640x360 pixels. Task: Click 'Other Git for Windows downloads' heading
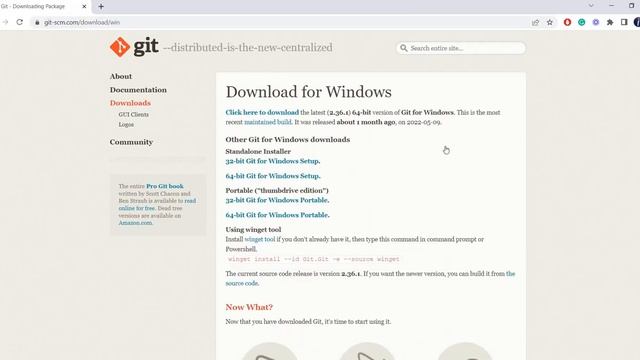288,140
